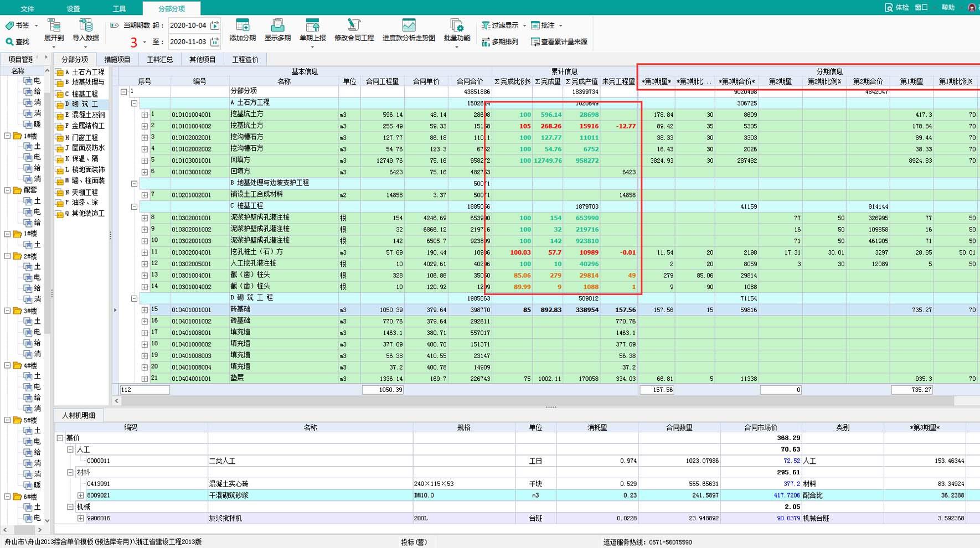This screenshot has width=980, height=548.
Task: Click end date field 2020-11-03
Action: [x=188, y=42]
